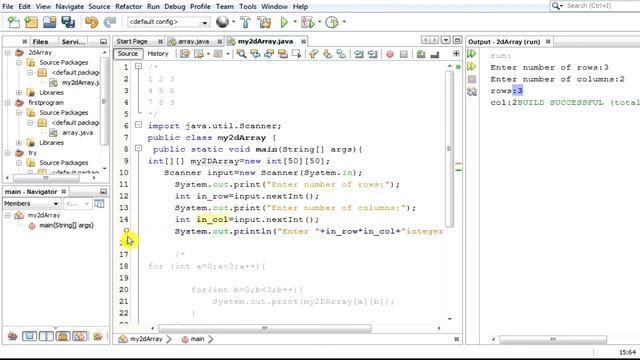Switch to the Services tab
The image size is (640, 360).
pyautogui.click(x=73, y=42)
